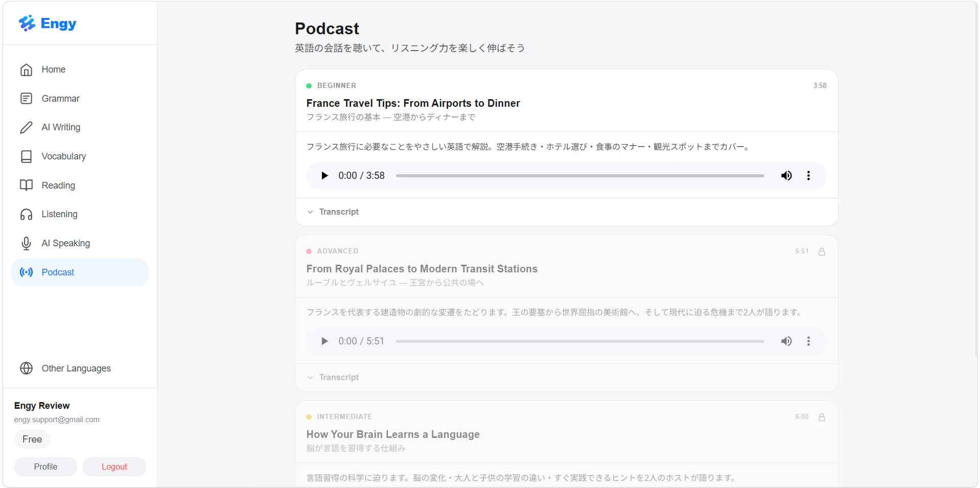Open Other Languages
980x488 pixels.
(x=80, y=368)
